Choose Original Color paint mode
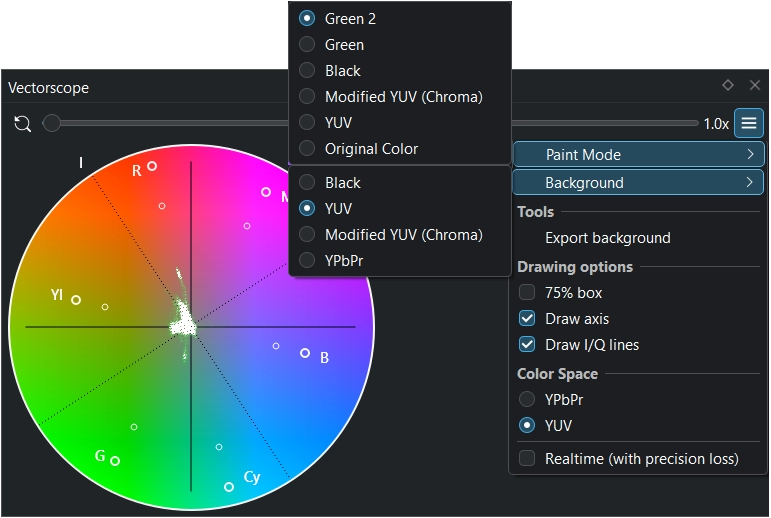 point(371,149)
